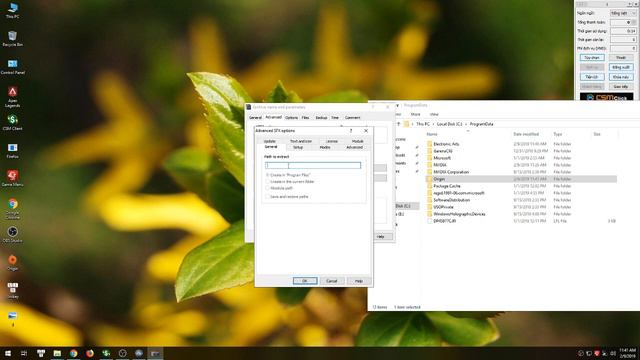Open CSM Client desktop shortcut
This screenshot has width=640, height=360.
(13, 122)
